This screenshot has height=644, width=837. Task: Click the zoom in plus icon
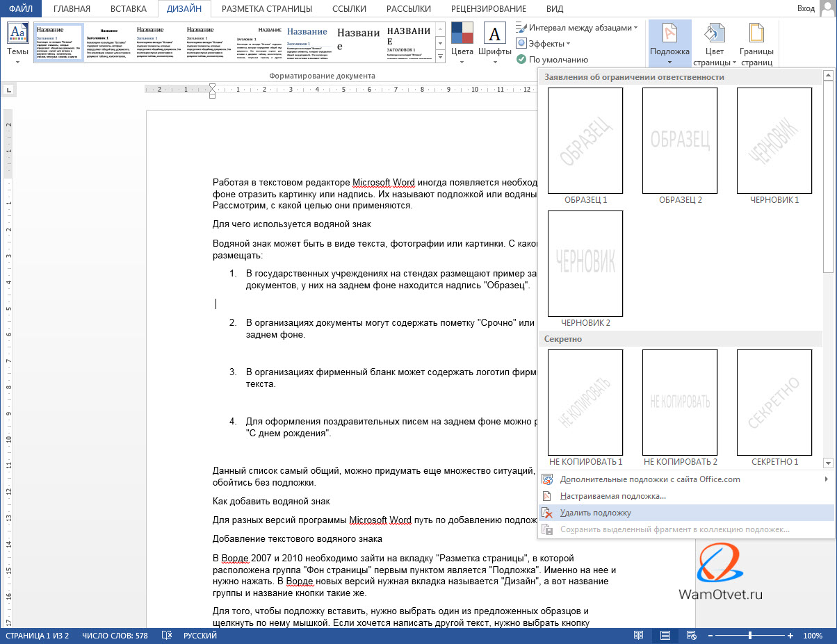click(x=790, y=636)
